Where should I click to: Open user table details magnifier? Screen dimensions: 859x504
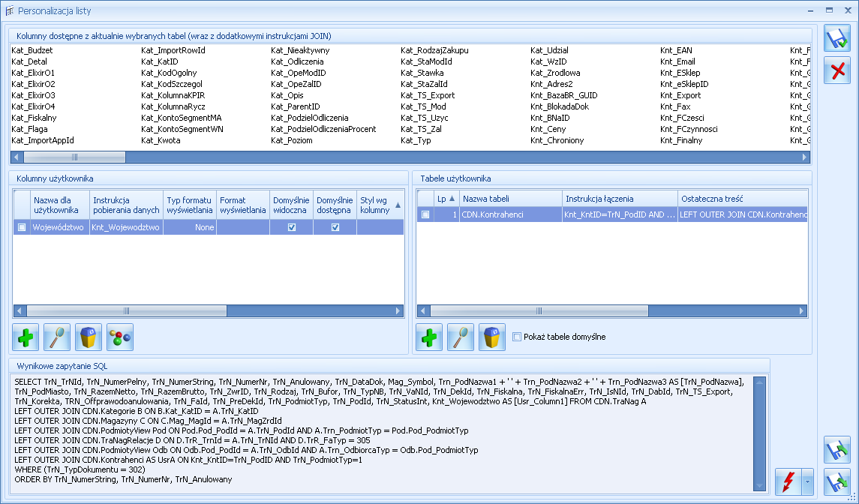[461, 337]
